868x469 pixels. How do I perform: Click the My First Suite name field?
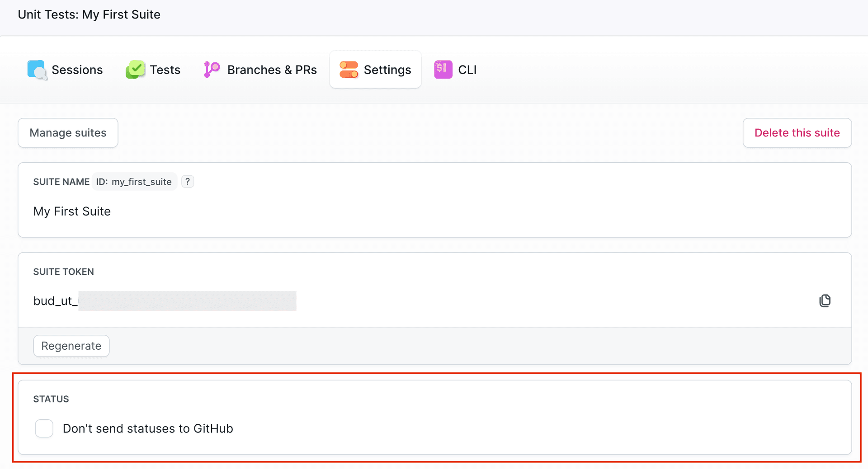pyautogui.click(x=71, y=211)
